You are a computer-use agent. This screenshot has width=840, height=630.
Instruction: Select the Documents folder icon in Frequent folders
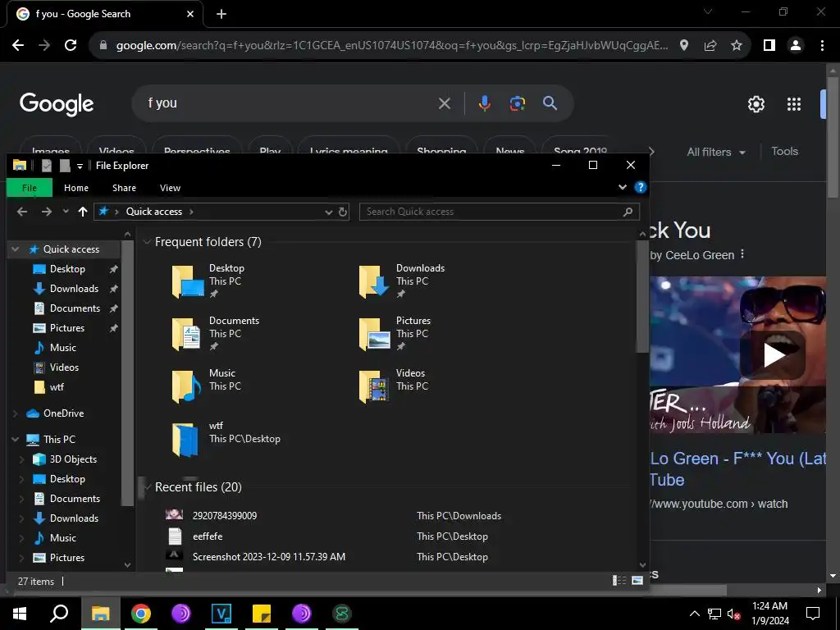coord(186,334)
